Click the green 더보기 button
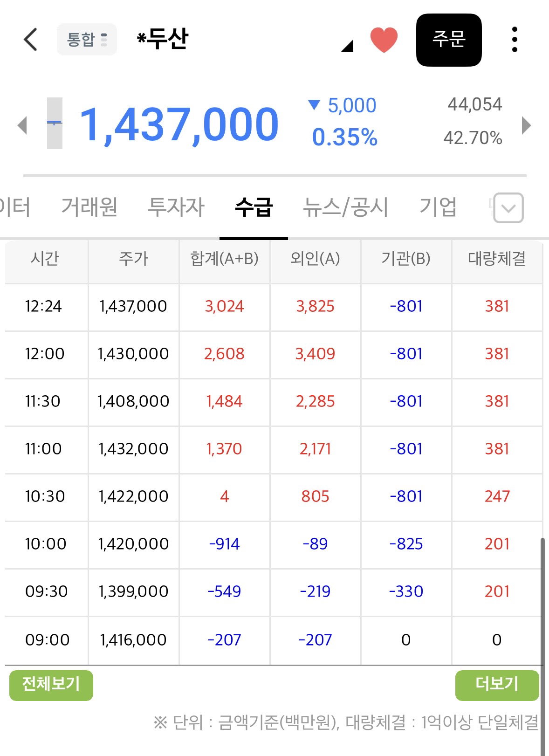The height and width of the screenshot is (756, 549). click(x=497, y=685)
